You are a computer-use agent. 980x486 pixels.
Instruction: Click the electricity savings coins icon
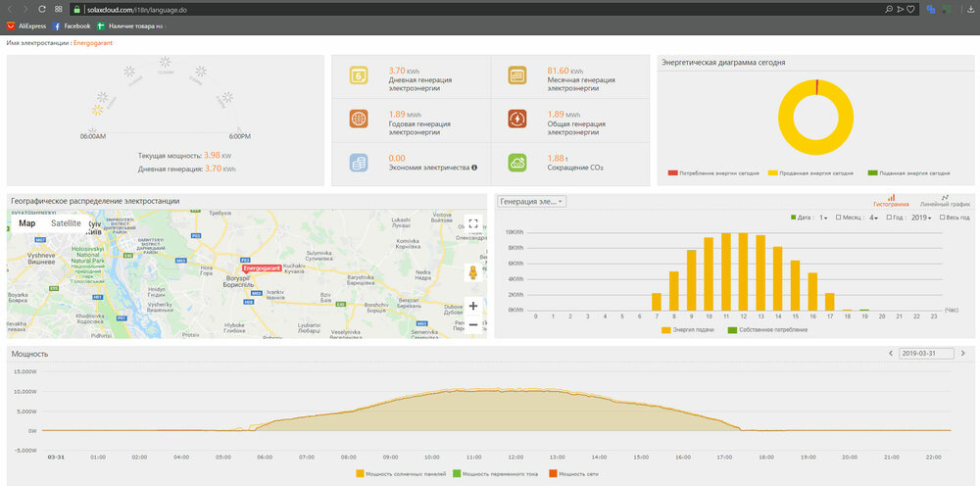click(x=359, y=163)
